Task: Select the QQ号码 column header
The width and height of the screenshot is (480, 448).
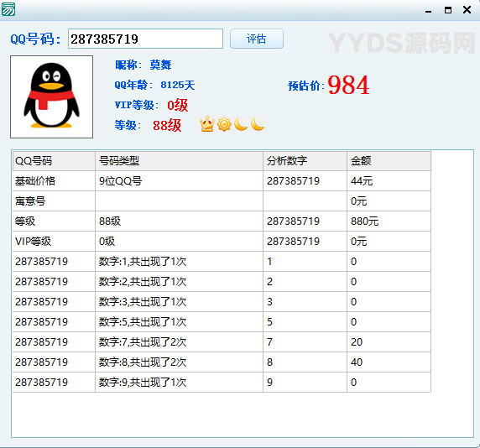Action: point(54,161)
